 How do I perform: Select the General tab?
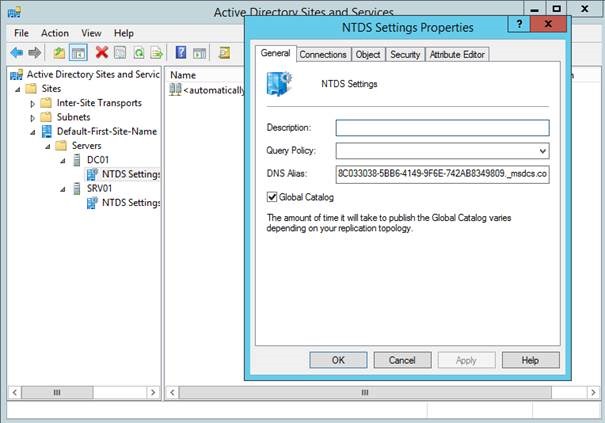click(x=275, y=53)
